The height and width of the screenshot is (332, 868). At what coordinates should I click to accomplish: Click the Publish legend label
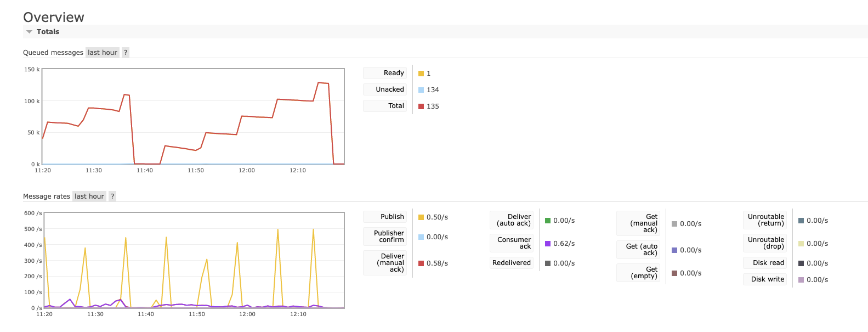pos(385,217)
